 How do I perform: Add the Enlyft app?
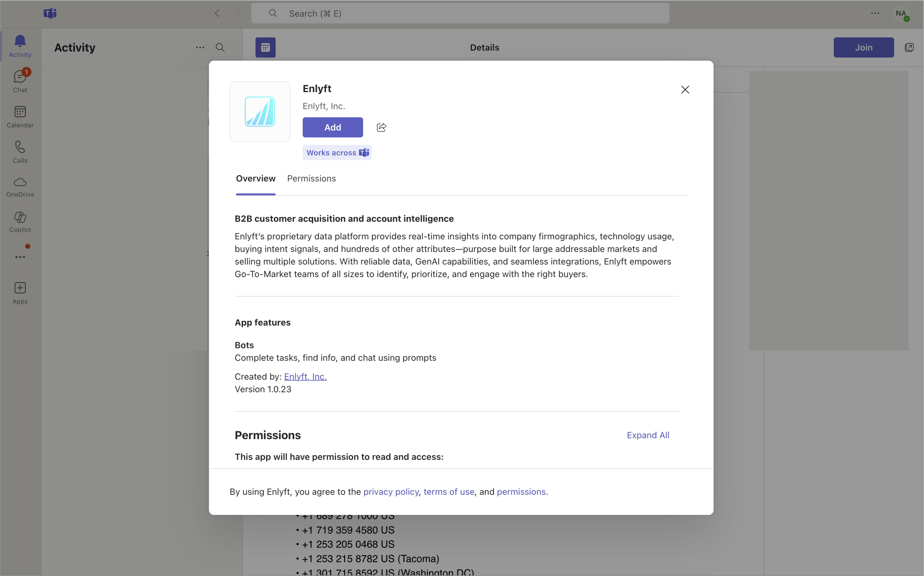(333, 127)
